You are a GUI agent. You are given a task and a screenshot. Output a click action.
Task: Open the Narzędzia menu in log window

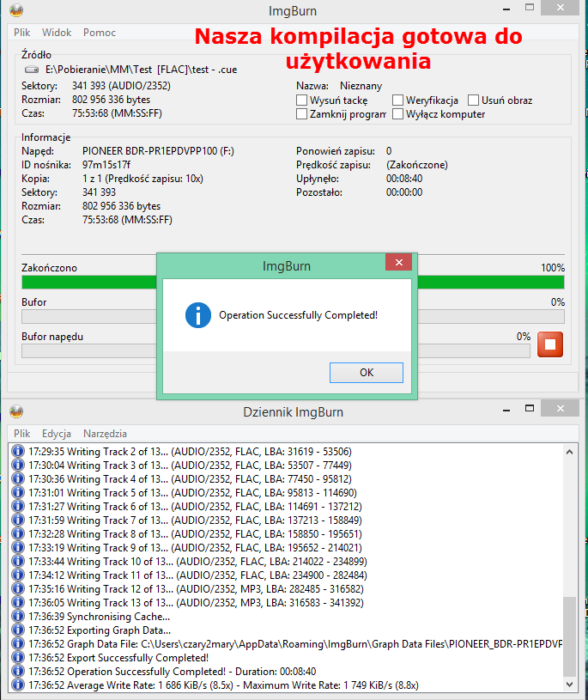pyautogui.click(x=105, y=434)
